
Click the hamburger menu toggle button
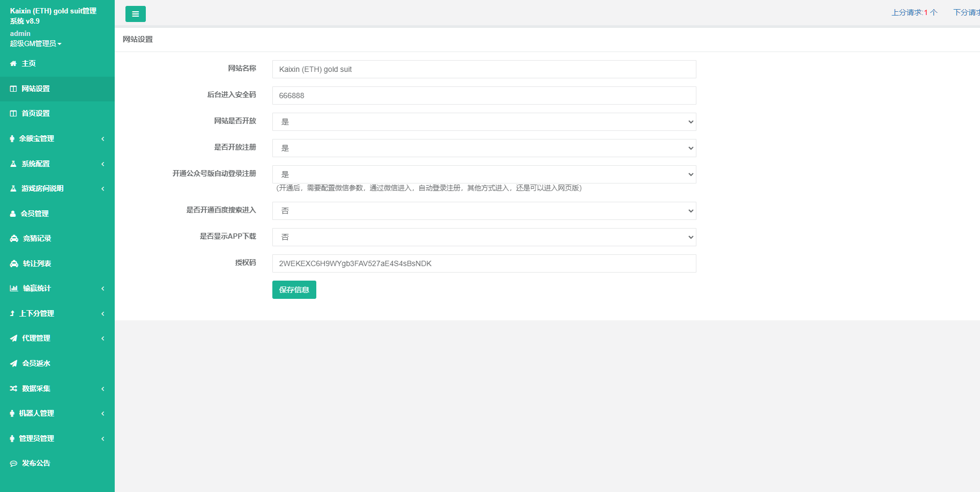(x=135, y=14)
